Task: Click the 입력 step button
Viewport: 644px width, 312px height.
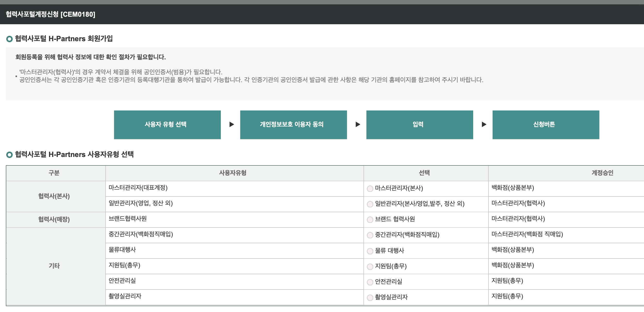Action: point(419,125)
